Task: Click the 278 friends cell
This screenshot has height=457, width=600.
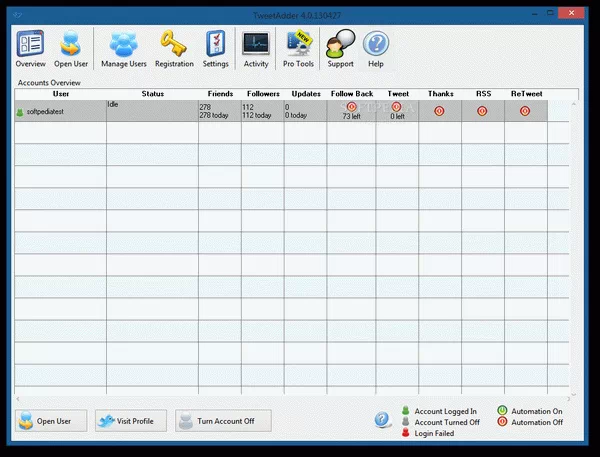Action: [220, 111]
